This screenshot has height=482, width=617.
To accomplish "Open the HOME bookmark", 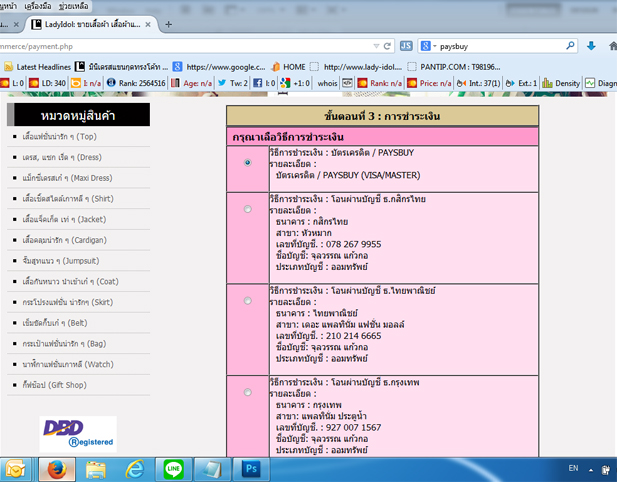I will pos(288,67).
